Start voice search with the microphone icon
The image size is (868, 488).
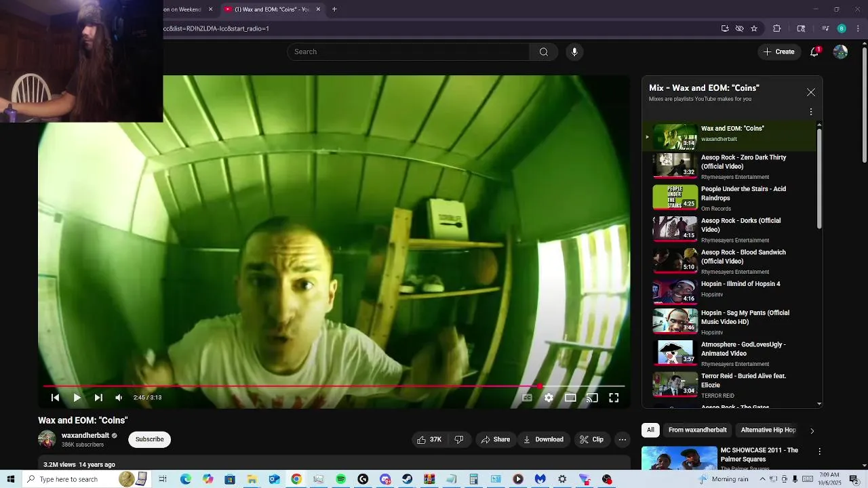coord(574,52)
